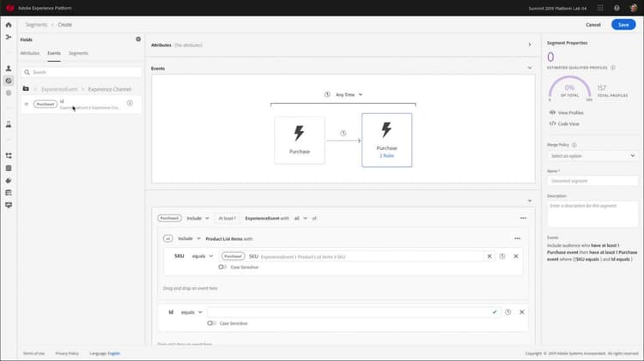Open the app switcher grid icon
The image size is (644, 361).
tap(600, 8)
